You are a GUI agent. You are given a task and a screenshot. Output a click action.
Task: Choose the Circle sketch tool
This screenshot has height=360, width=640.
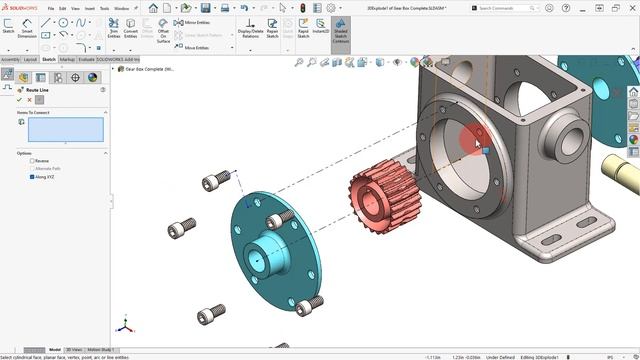(x=63, y=23)
